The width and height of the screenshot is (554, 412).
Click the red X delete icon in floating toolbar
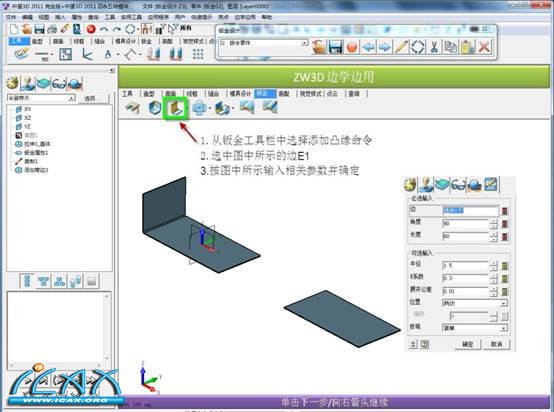tap(484, 47)
